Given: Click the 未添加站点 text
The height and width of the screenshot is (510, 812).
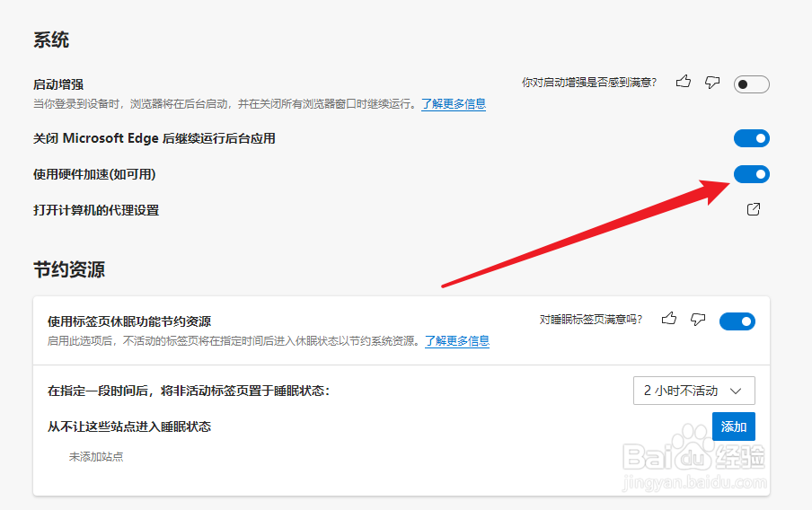Looking at the screenshot, I should coord(96,457).
